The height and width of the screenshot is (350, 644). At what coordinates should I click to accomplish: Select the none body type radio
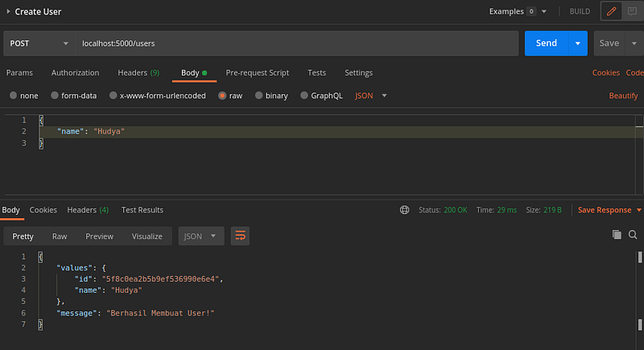click(13, 95)
